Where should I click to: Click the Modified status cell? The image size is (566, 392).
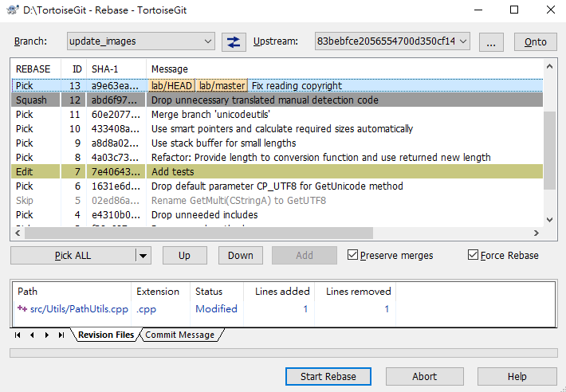(x=216, y=309)
